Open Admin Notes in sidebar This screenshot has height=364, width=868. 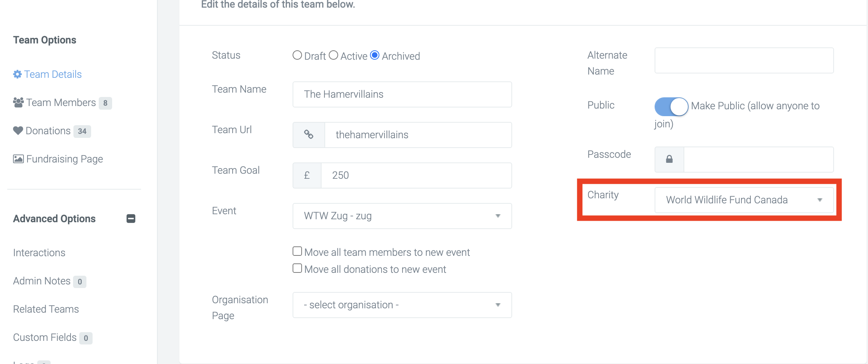coord(42,281)
